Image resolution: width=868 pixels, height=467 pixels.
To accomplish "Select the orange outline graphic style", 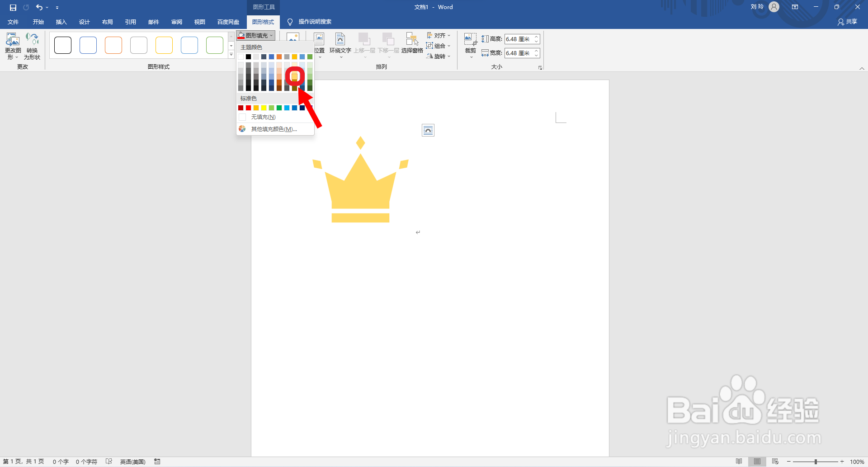I will 113,45.
